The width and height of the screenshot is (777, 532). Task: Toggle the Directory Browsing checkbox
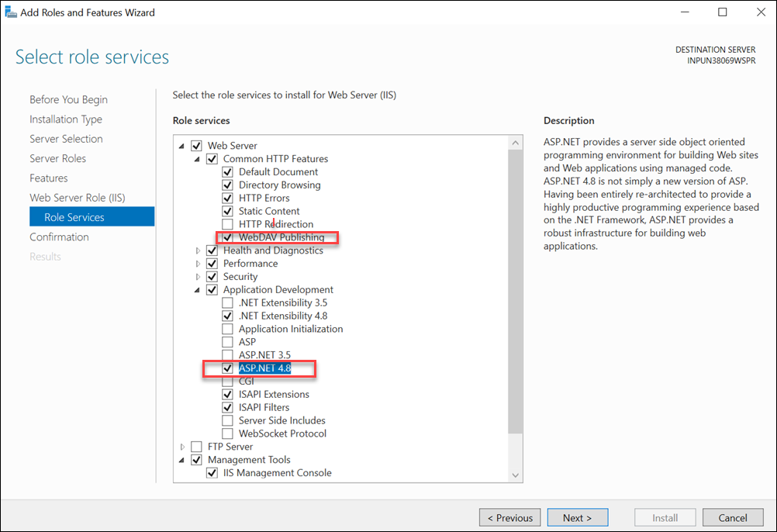tap(227, 185)
